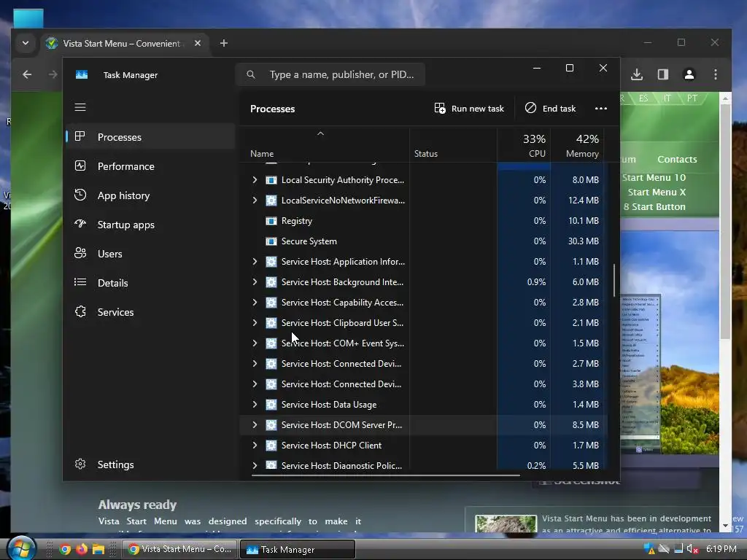Expand Service Host: Application Information row
This screenshot has height=560, width=747.
255,262
